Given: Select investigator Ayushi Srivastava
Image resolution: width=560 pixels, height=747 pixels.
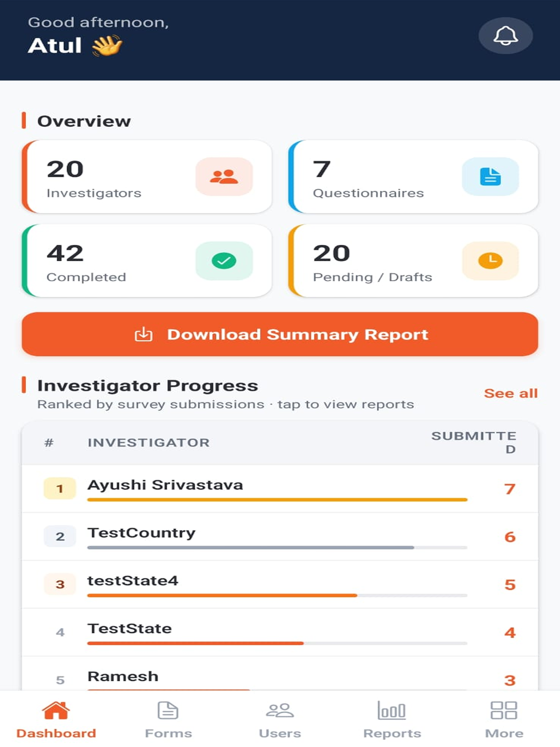Looking at the screenshot, I should pos(165,485).
